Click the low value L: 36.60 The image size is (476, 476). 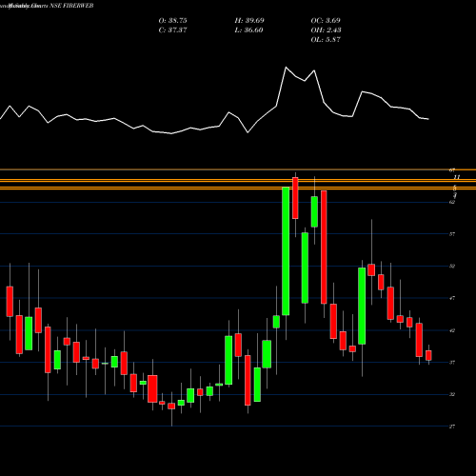coord(248,30)
